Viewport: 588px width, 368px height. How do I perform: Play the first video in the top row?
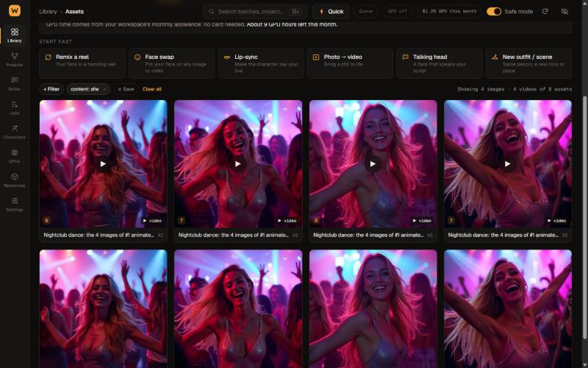pos(103,163)
